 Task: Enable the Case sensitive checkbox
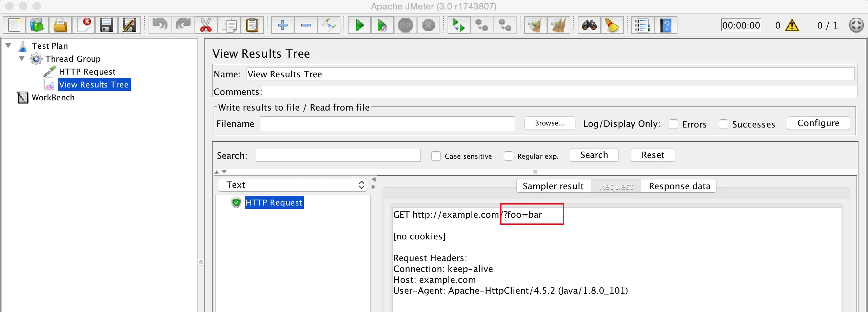click(436, 156)
